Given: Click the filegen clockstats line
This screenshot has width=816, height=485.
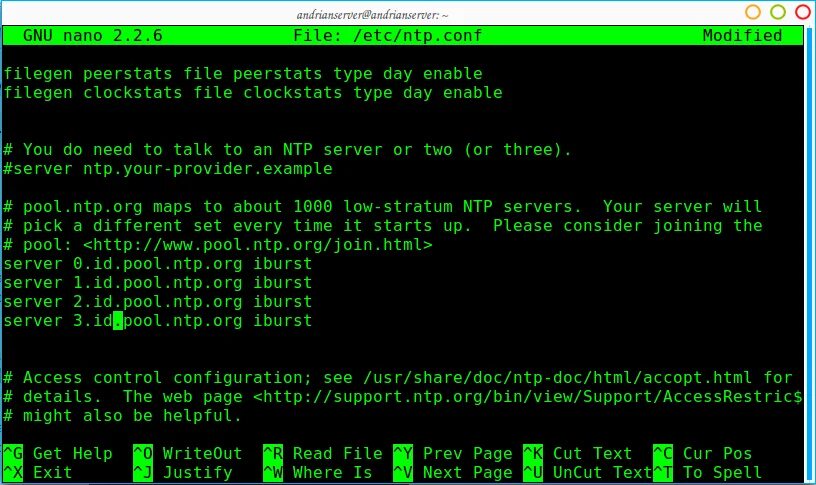Looking at the screenshot, I should pos(253,93).
